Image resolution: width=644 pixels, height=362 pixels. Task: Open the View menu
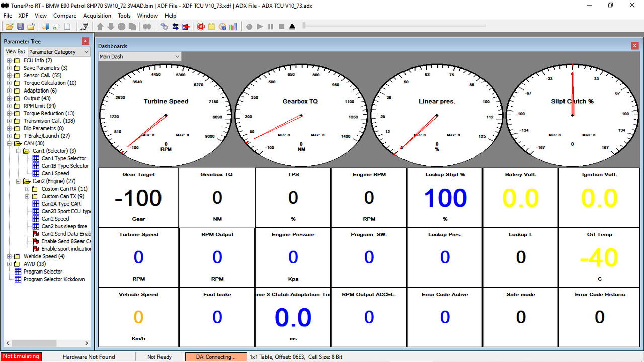point(41,16)
